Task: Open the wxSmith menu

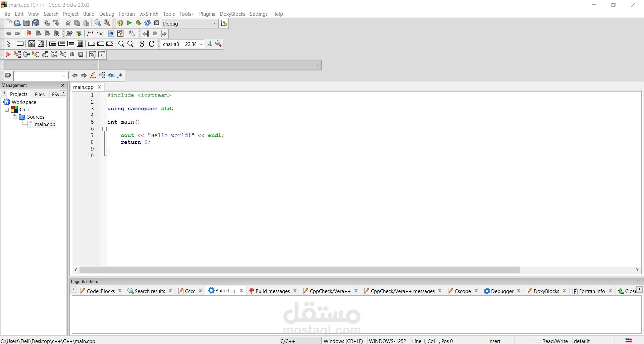Action: (x=149, y=14)
